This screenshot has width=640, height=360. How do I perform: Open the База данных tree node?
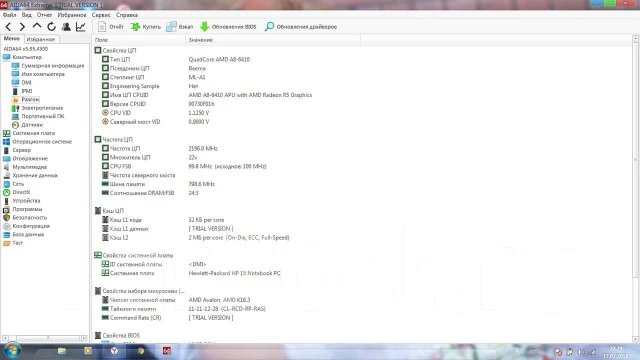click(28, 235)
